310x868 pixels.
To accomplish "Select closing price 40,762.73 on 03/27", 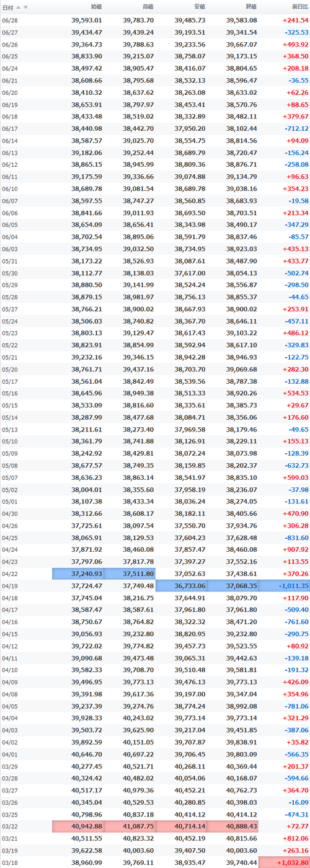I will pyautogui.click(x=241, y=790).
